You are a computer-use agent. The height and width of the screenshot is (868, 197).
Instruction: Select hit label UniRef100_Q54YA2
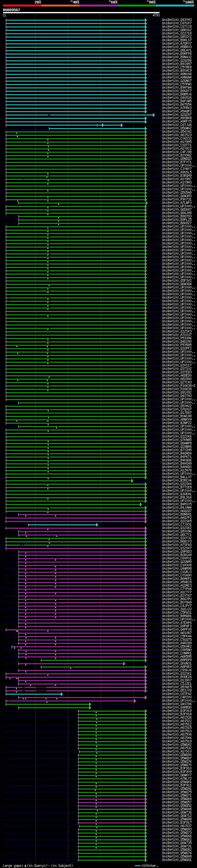[x=177, y=132]
